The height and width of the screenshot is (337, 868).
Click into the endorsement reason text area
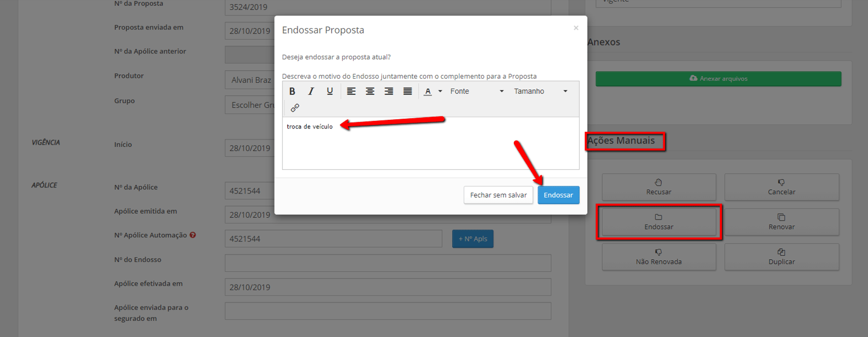[430, 147]
